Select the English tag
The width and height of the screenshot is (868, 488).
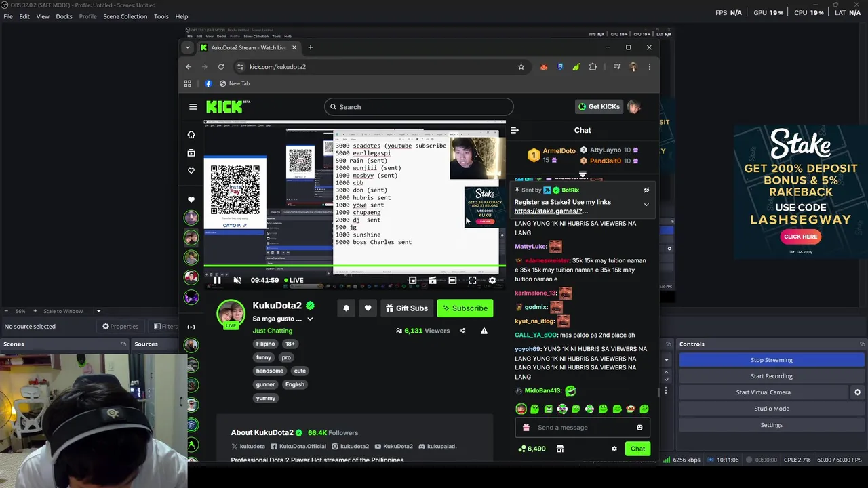click(x=294, y=384)
